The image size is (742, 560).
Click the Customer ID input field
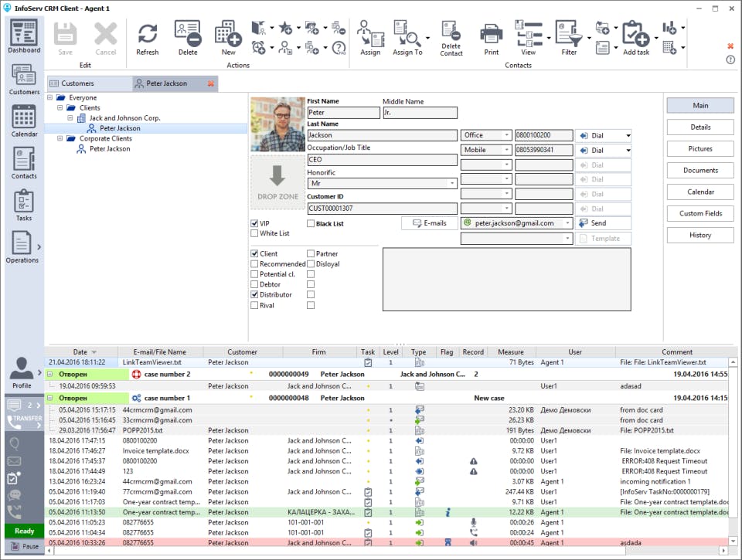tap(383, 208)
